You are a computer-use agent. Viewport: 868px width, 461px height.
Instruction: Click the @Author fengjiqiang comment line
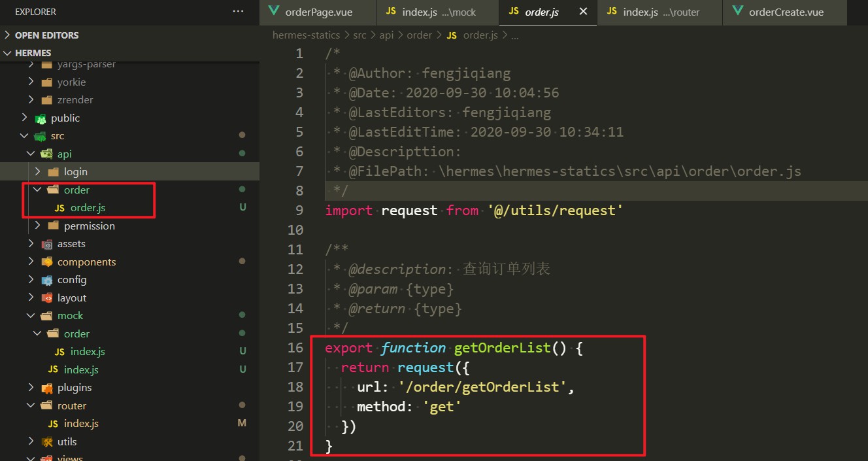tap(422, 73)
